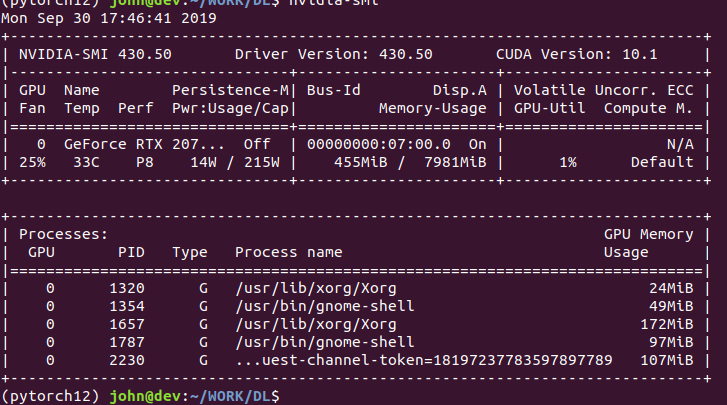Click the 'GPU Memory' column header
The height and width of the screenshot is (405, 727).
[648, 234]
